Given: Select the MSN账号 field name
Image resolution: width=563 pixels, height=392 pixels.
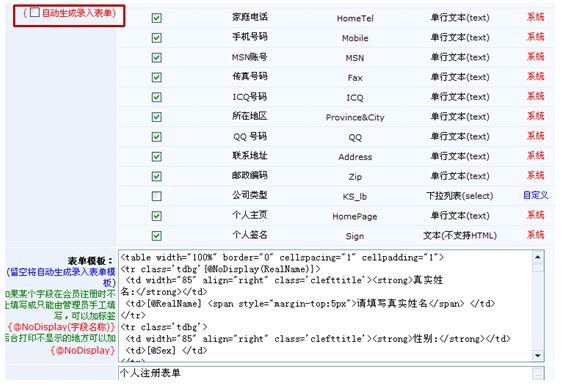Looking at the screenshot, I should tap(250, 57).
